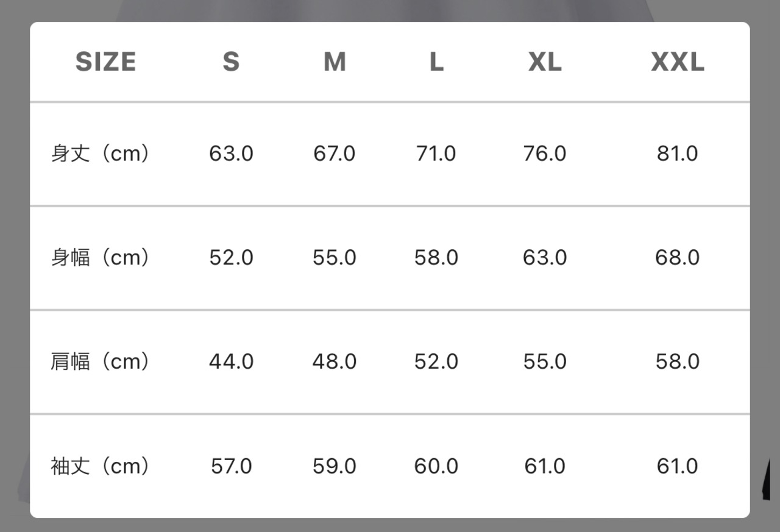Click the 肩幅 value 44.0 for size S
This screenshot has width=780, height=532.
[x=231, y=362]
